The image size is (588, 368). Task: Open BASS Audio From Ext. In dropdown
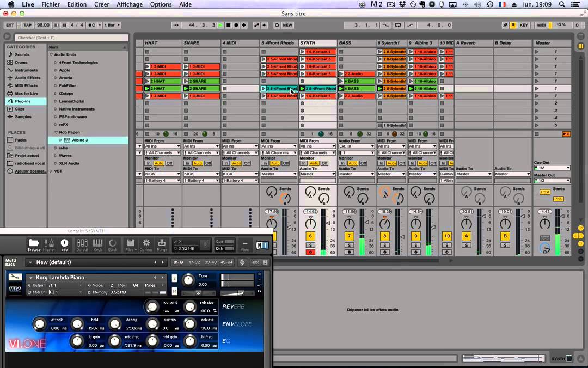356,146
